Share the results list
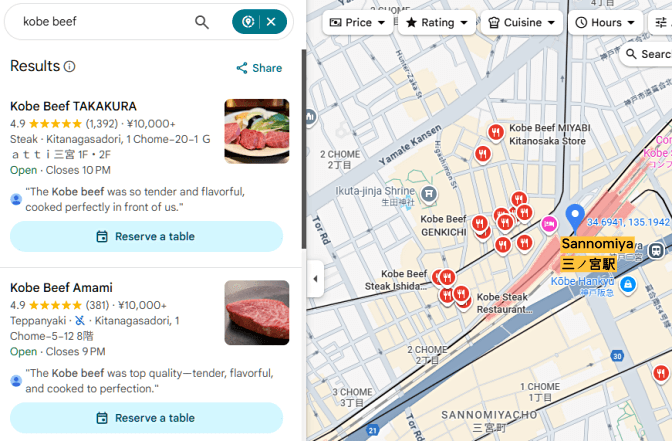Screen dimensions: 672x441 (259, 68)
